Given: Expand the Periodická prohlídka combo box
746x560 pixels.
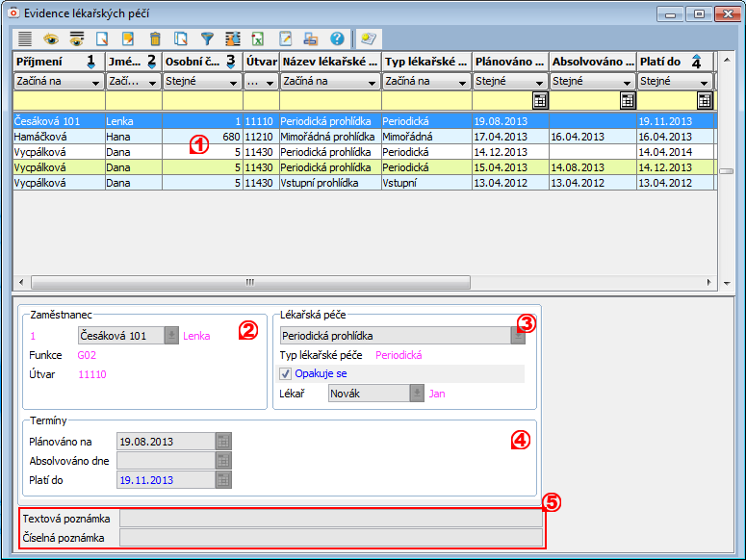Looking at the screenshot, I should pyautogui.click(x=518, y=335).
